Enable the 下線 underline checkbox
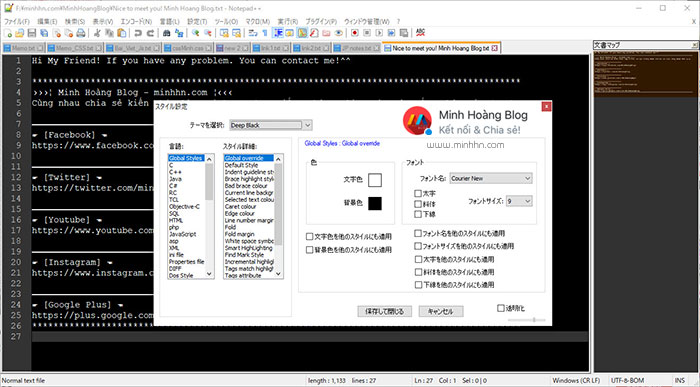The width and height of the screenshot is (700, 387). pyautogui.click(x=418, y=214)
